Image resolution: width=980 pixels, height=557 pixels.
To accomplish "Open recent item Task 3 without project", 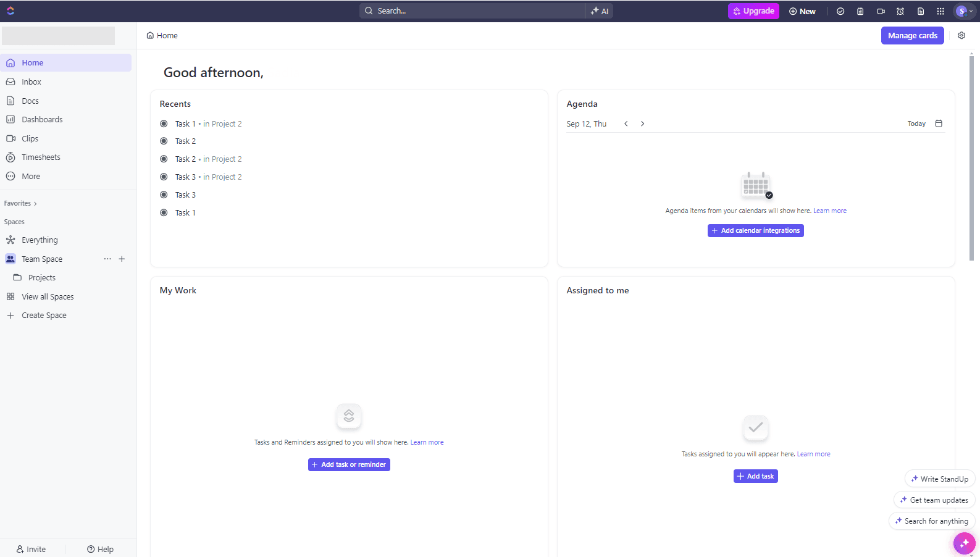I will pos(185,195).
